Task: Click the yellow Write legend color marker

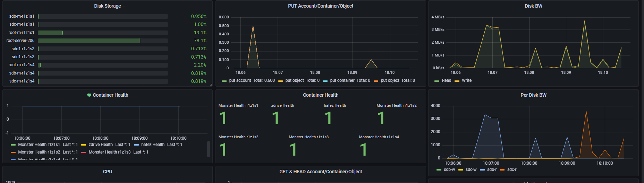Action: pyautogui.click(x=457, y=81)
